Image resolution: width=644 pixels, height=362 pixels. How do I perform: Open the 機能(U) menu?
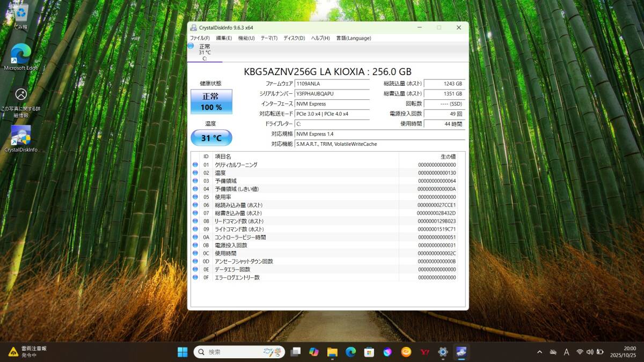(x=245, y=38)
